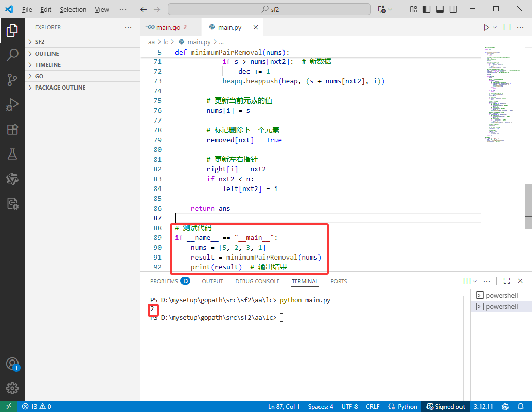Image resolution: width=532 pixels, height=412 pixels.
Task: Select the second highlighted powershell terminal
Action: pyautogui.click(x=501, y=307)
